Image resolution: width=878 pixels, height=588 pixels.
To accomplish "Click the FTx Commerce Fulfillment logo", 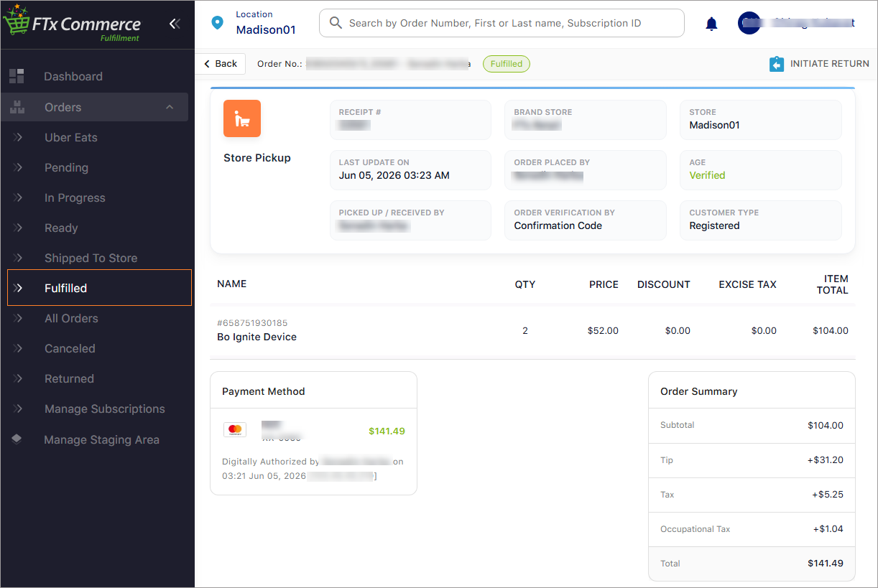I will pos(72,24).
